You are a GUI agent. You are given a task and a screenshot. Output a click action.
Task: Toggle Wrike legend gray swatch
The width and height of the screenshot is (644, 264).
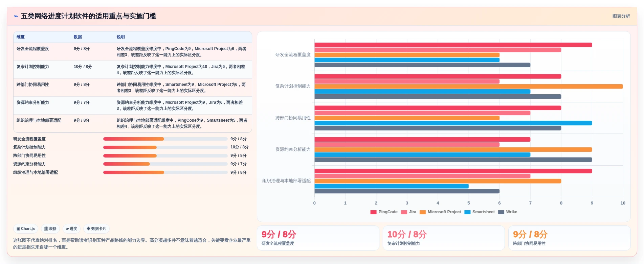pyautogui.click(x=501, y=212)
